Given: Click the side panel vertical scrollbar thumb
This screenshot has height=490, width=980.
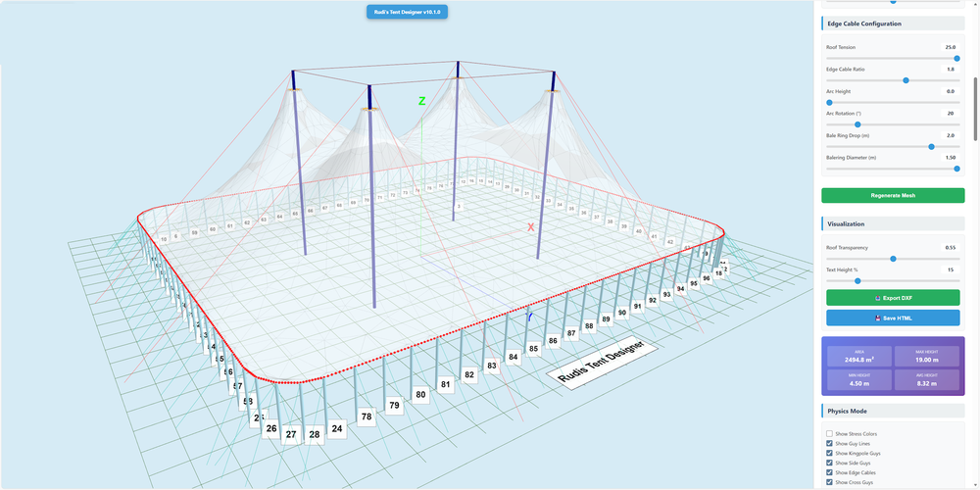Looking at the screenshot, I should pos(976,109).
